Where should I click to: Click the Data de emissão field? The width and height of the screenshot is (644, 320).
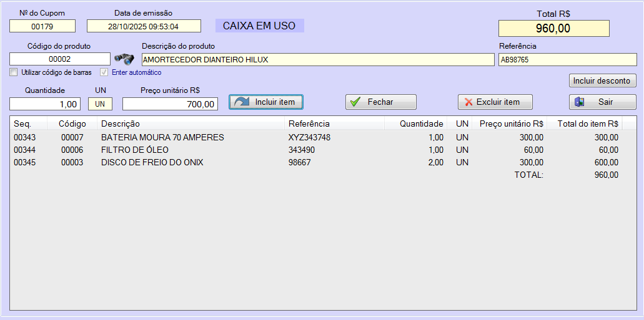(144, 26)
